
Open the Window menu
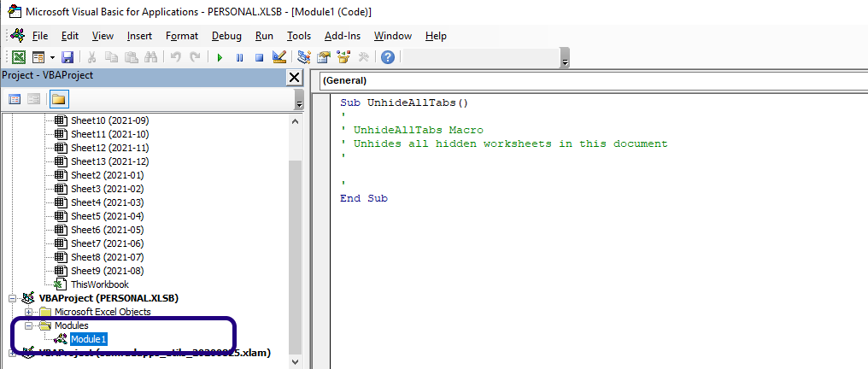click(x=392, y=36)
